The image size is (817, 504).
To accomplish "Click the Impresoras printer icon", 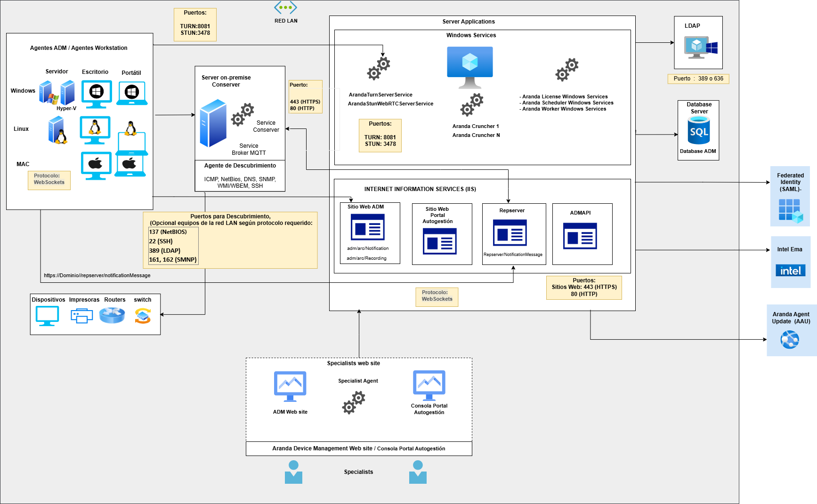I will point(82,316).
